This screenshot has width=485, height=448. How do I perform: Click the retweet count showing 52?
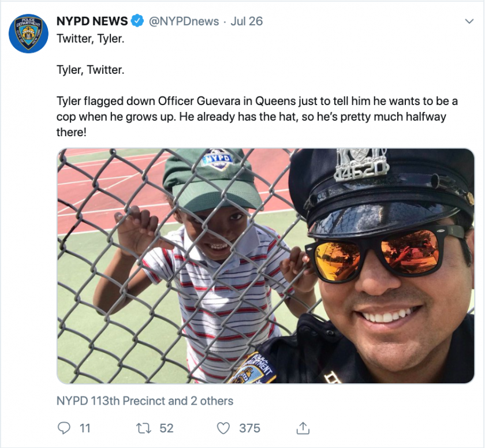pyautogui.click(x=166, y=428)
